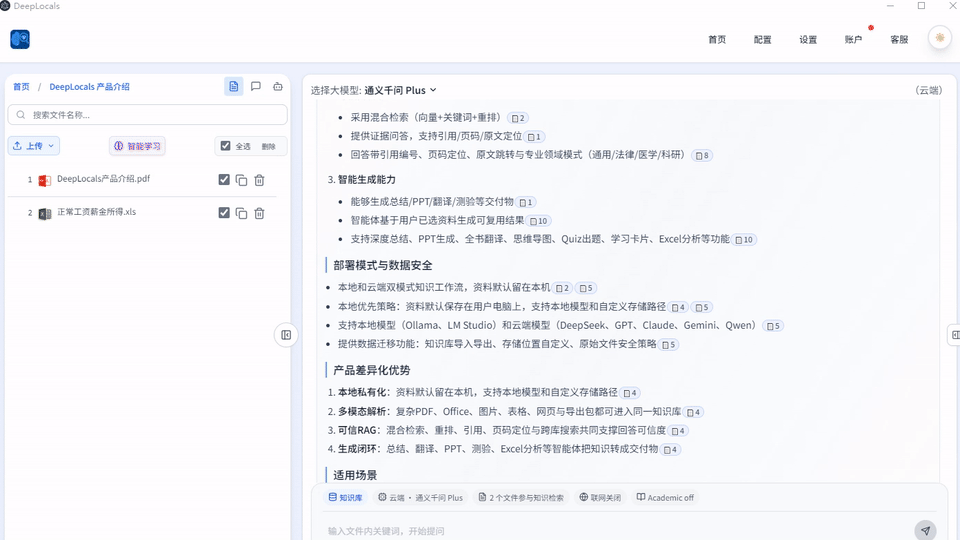Uncheck 正常工资薪金所得.xls checkbox
The width and height of the screenshot is (960, 540).
pyautogui.click(x=224, y=212)
